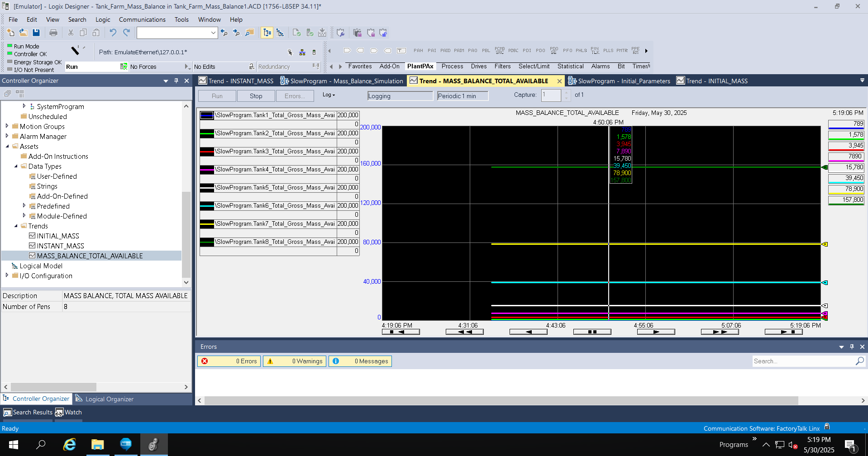868x456 pixels.
Task: Click the Build/Download icon in toolbar
Action: [322, 33]
